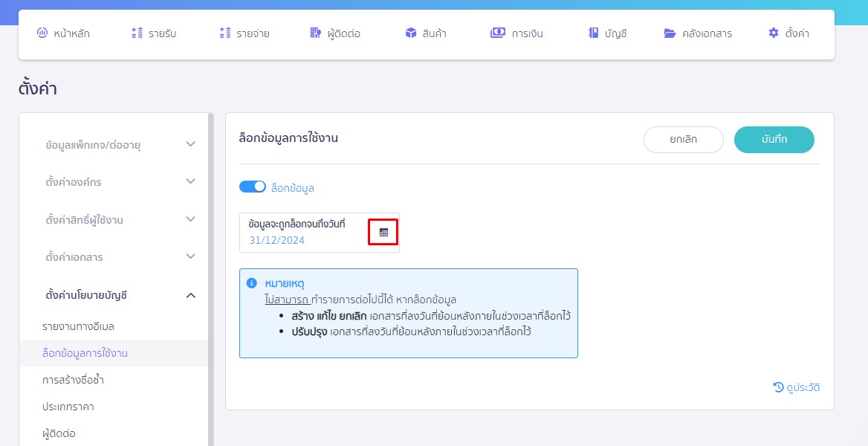The height and width of the screenshot is (446, 868).
Task: Open the รายจ่าย menu
Action: pyautogui.click(x=244, y=33)
